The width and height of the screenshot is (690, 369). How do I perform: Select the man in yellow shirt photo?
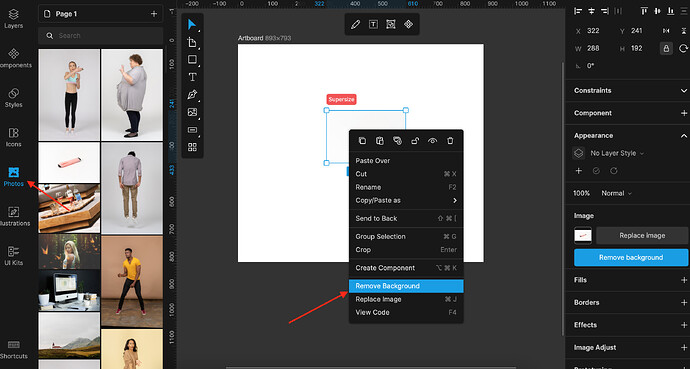coord(132,281)
